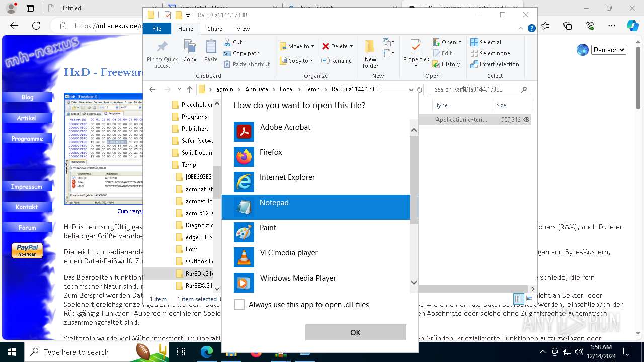Open the New item dropdown
Image resolution: width=644 pixels, height=362 pixels.
388,42
